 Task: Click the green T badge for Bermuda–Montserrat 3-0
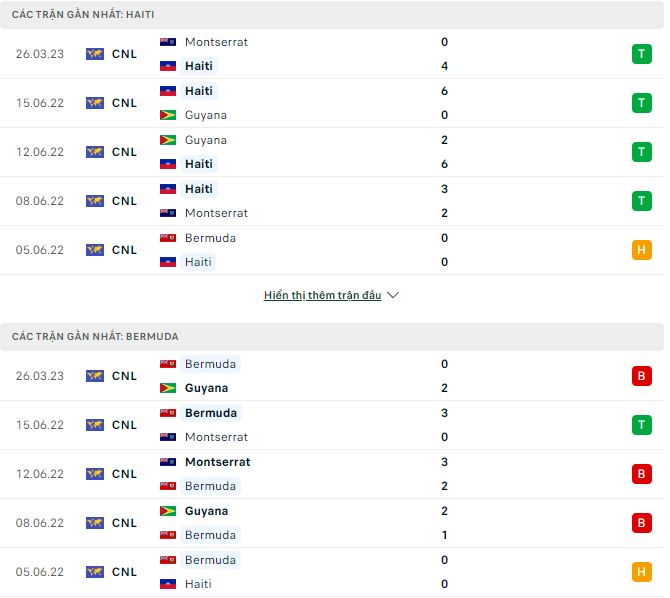point(641,425)
